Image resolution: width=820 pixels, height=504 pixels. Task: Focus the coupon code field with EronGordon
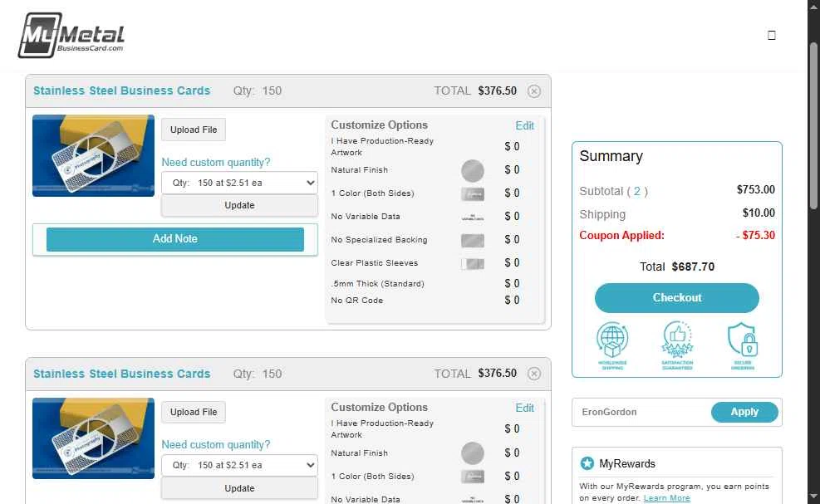click(x=641, y=412)
